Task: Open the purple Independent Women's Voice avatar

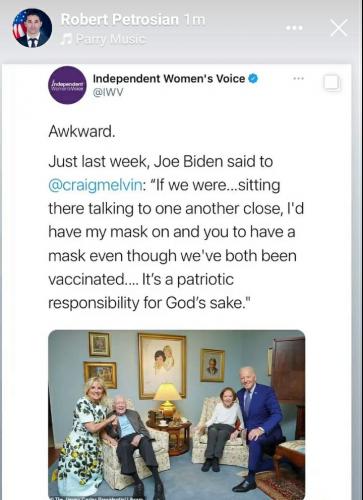Action: tap(68, 85)
